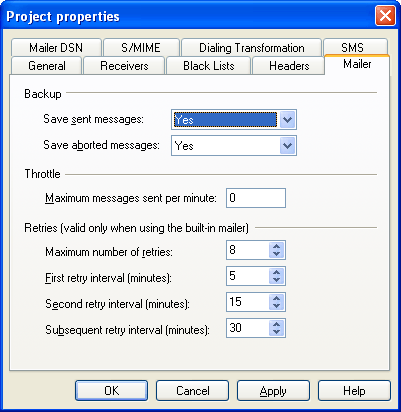Go to the SMS tab
Image resolution: width=401 pixels, height=412 pixels.
tap(352, 47)
